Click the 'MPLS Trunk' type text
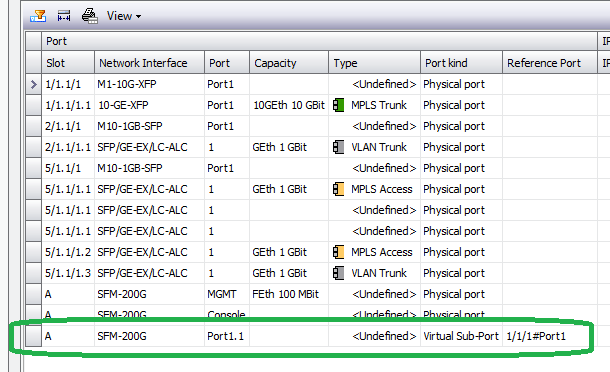This screenshot has height=372, width=610. tap(379, 105)
